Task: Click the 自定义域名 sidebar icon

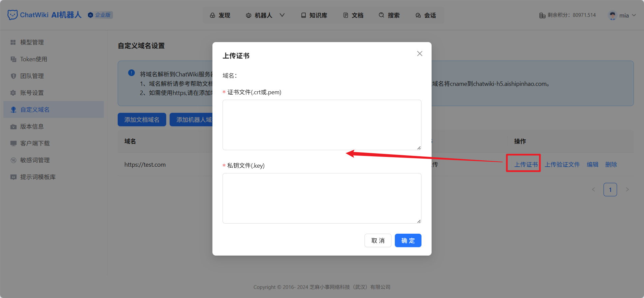Action: (x=13, y=110)
